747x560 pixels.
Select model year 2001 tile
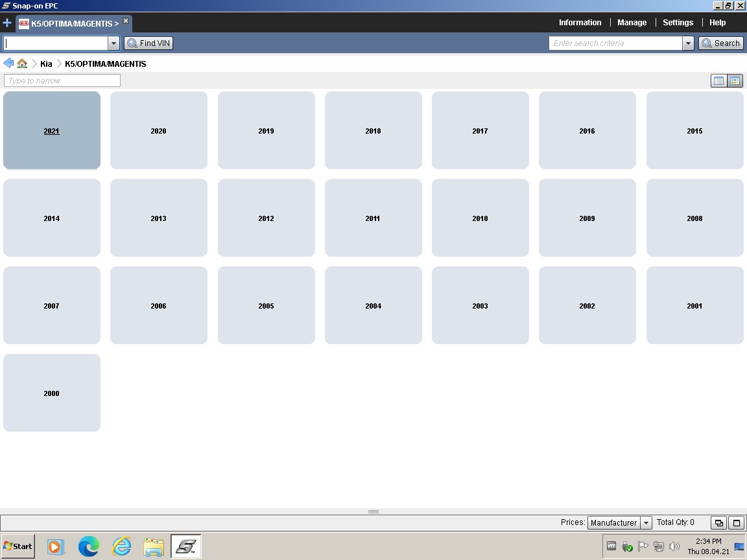tap(694, 306)
